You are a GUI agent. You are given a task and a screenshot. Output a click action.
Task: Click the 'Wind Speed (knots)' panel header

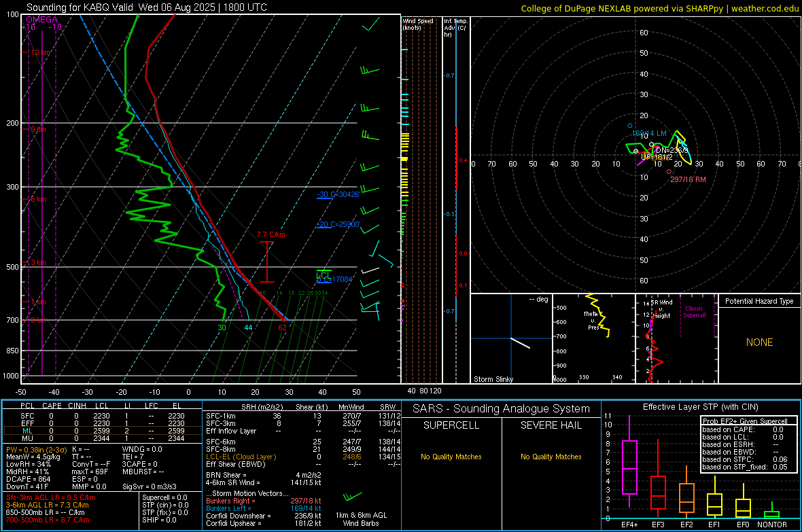(418, 24)
